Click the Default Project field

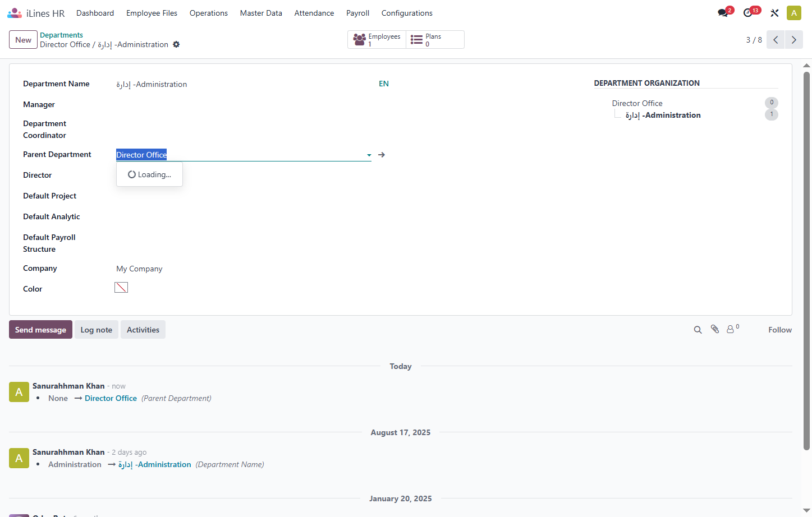coord(244,196)
